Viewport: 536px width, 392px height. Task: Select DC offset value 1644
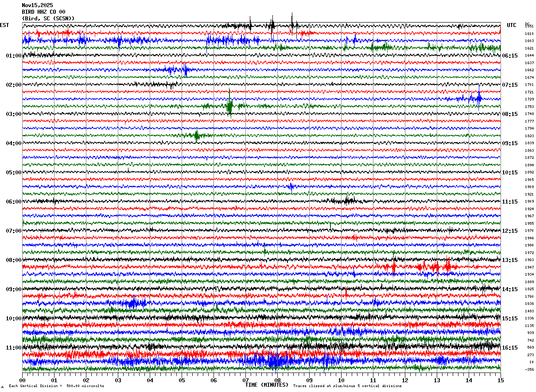[x=529, y=56]
